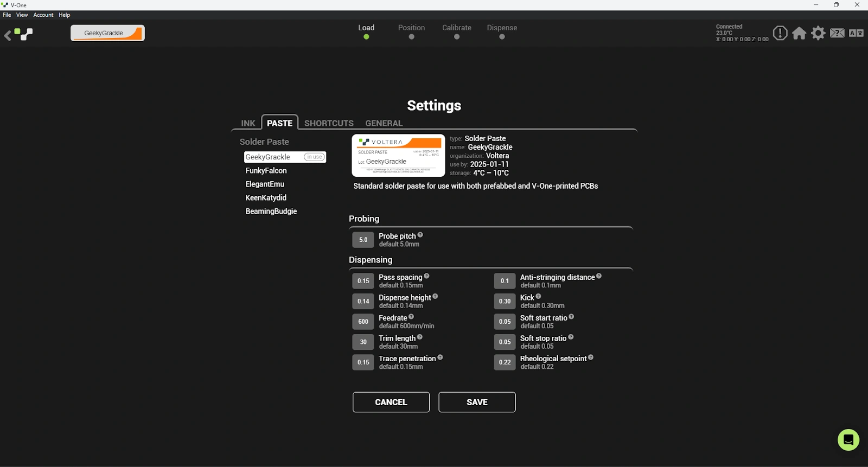The width and height of the screenshot is (868, 467).
Task: Show help for Dispense height
Action: [x=435, y=296]
